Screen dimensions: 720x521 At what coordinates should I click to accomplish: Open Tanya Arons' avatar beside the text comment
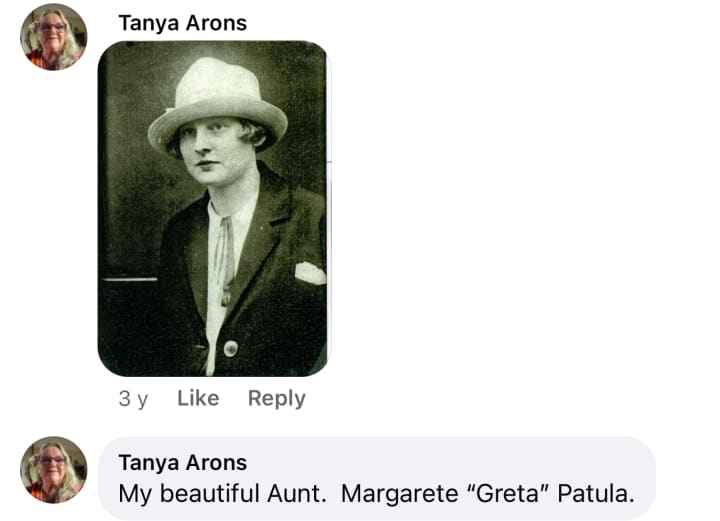coord(54,470)
